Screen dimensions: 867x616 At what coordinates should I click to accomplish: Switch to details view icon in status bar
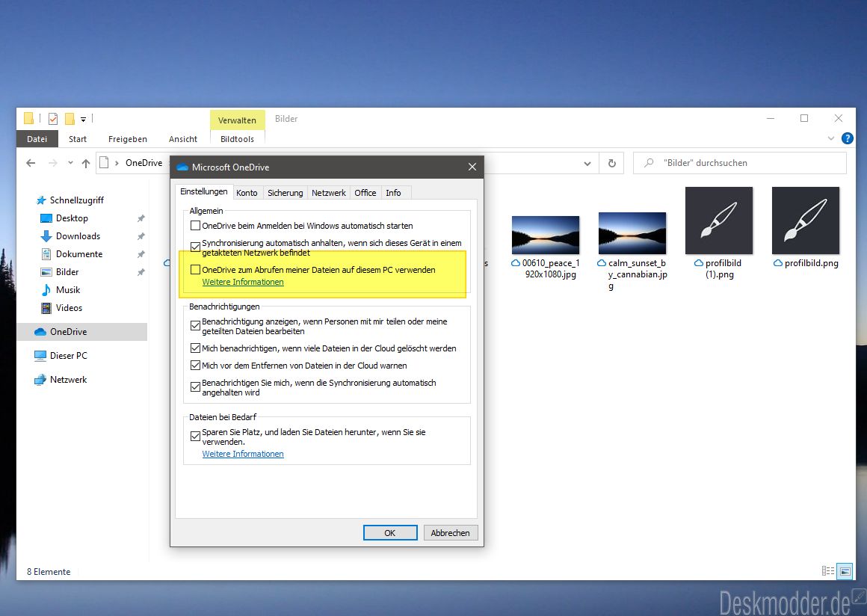click(x=827, y=571)
